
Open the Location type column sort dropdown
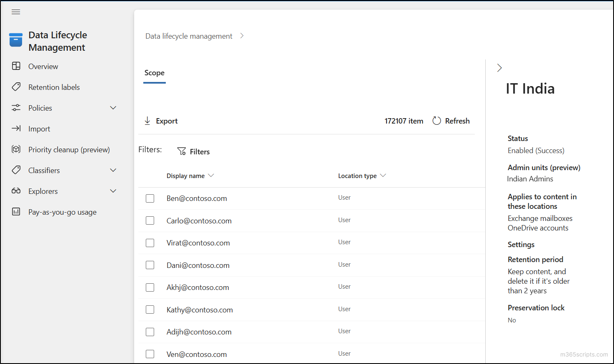click(383, 176)
